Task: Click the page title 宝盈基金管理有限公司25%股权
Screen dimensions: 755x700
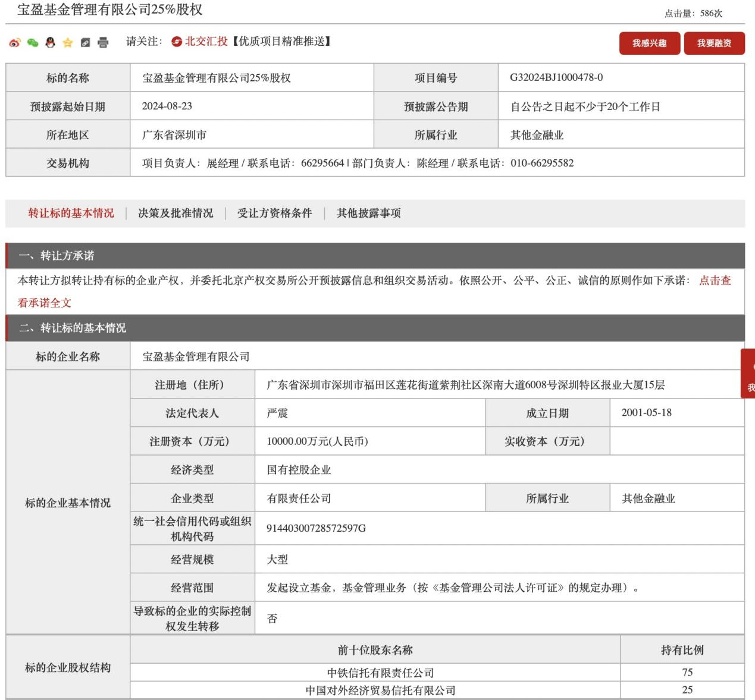Action: tap(110, 10)
